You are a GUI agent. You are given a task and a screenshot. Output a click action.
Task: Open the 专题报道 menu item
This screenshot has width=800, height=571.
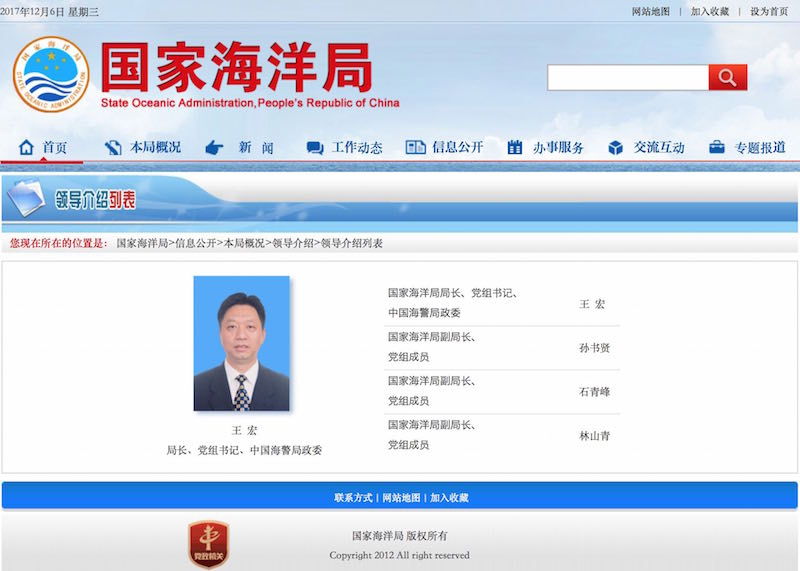760,147
